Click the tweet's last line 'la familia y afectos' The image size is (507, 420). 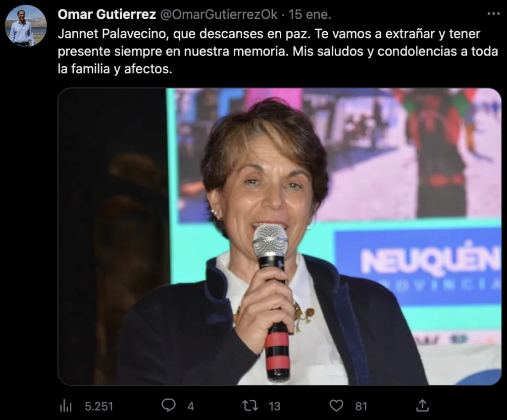point(115,69)
